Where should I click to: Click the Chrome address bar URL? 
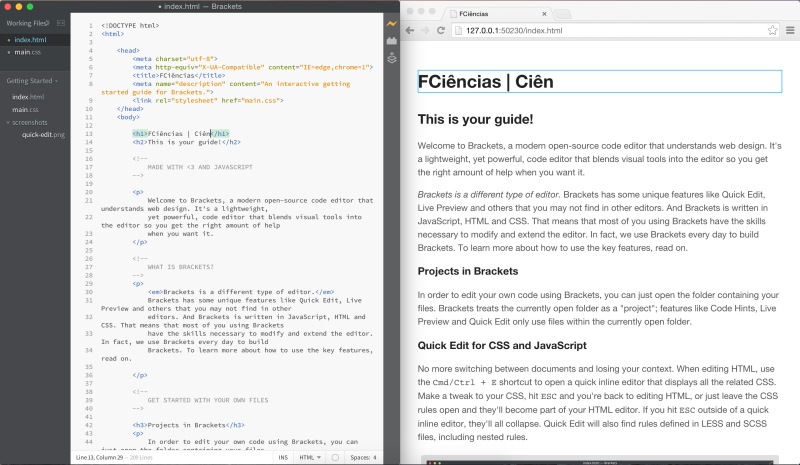(x=514, y=31)
